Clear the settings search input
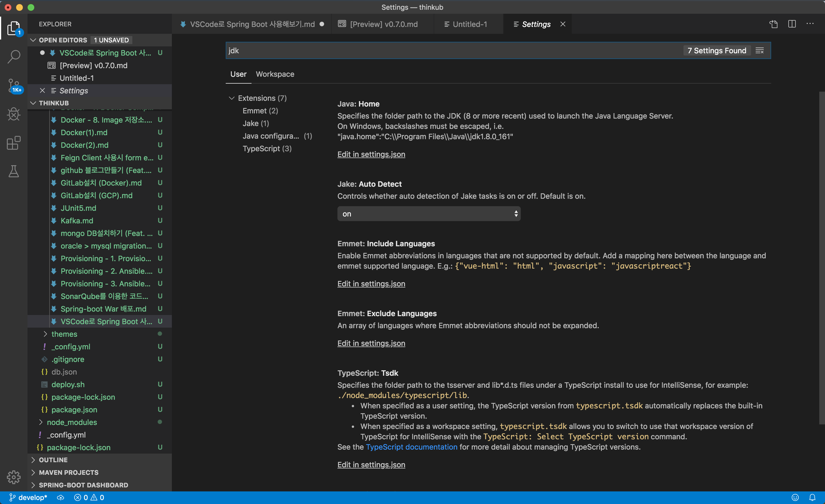The width and height of the screenshot is (825, 504). pos(760,50)
